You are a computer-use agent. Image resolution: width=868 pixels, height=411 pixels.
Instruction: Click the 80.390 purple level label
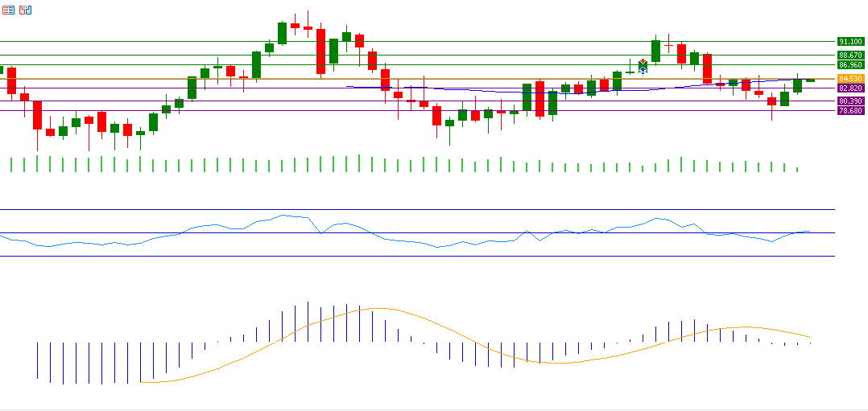pos(850,101)
